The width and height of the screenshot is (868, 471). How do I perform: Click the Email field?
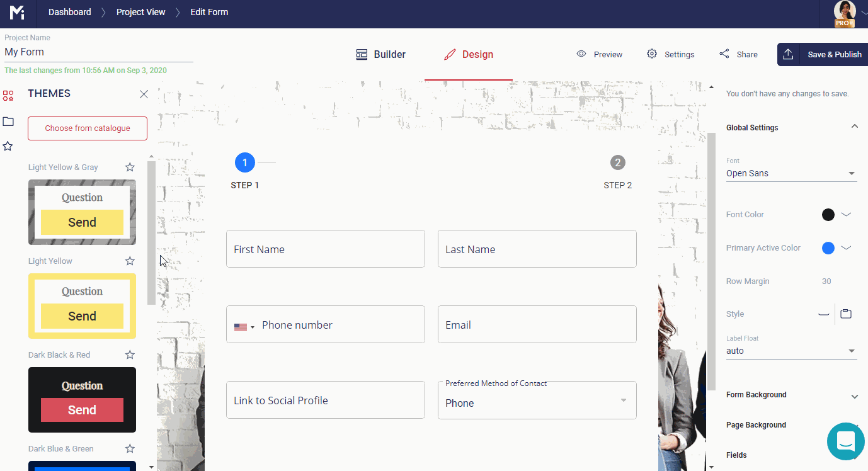[x=537, y=324]
